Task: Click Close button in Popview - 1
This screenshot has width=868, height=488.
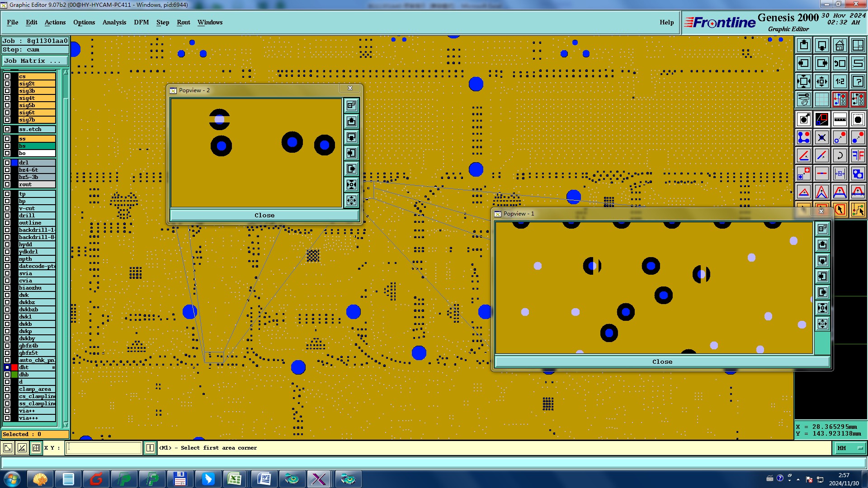Action: 662,361
